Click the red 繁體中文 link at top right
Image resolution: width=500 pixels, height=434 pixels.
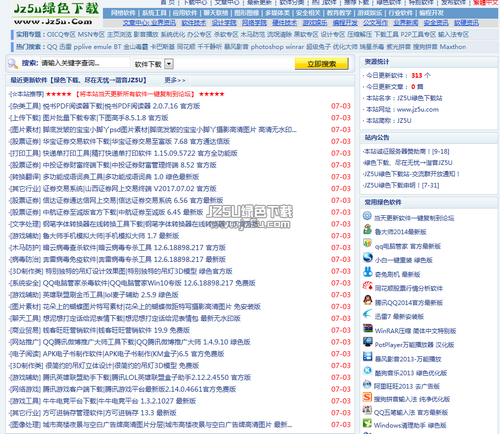click(486, 3)
